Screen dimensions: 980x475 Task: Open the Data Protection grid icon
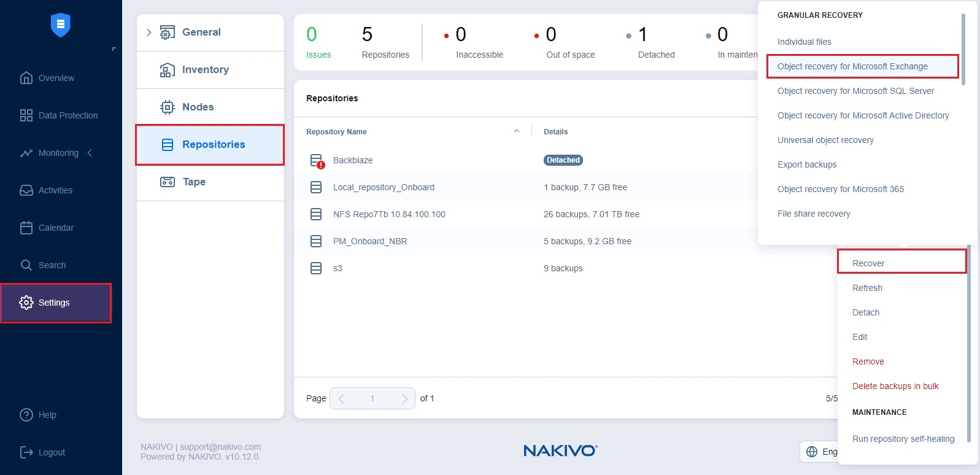[x=26, y=115]
